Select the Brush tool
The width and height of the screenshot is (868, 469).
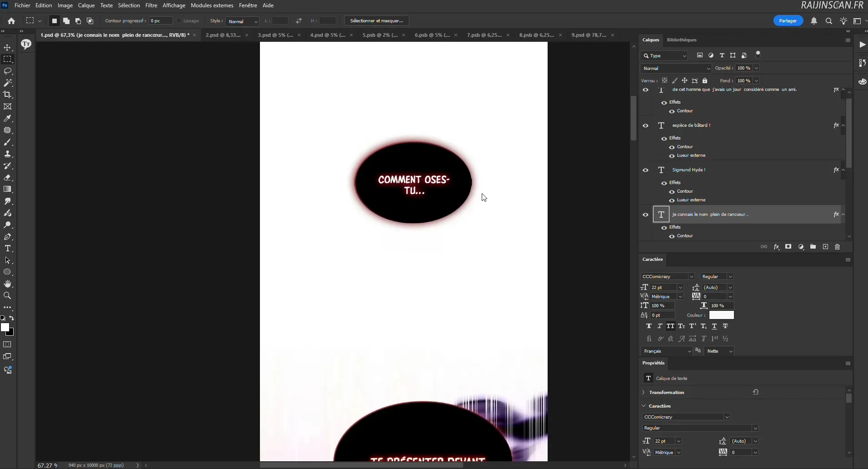point(8,142)
